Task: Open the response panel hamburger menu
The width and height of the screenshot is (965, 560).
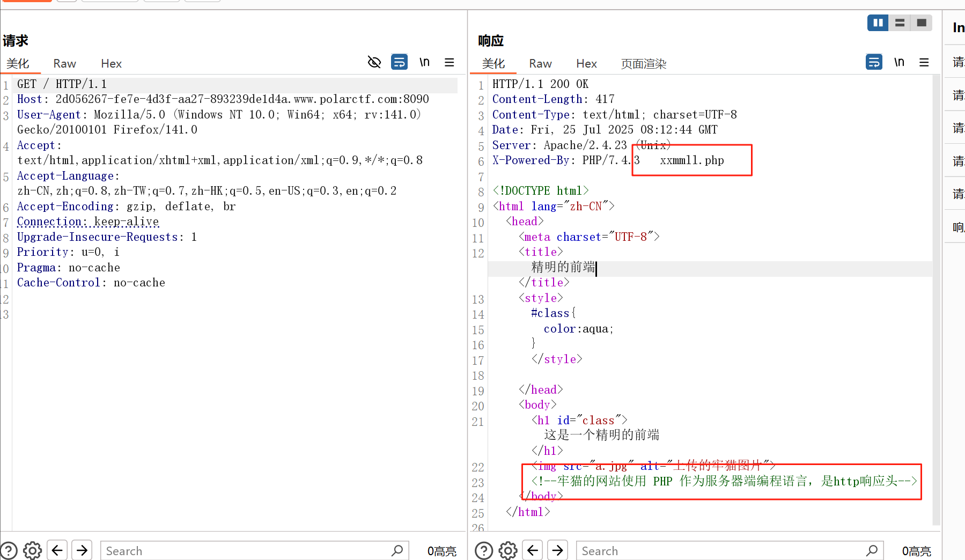Action: pyautogui.click(x=924, y=62)
